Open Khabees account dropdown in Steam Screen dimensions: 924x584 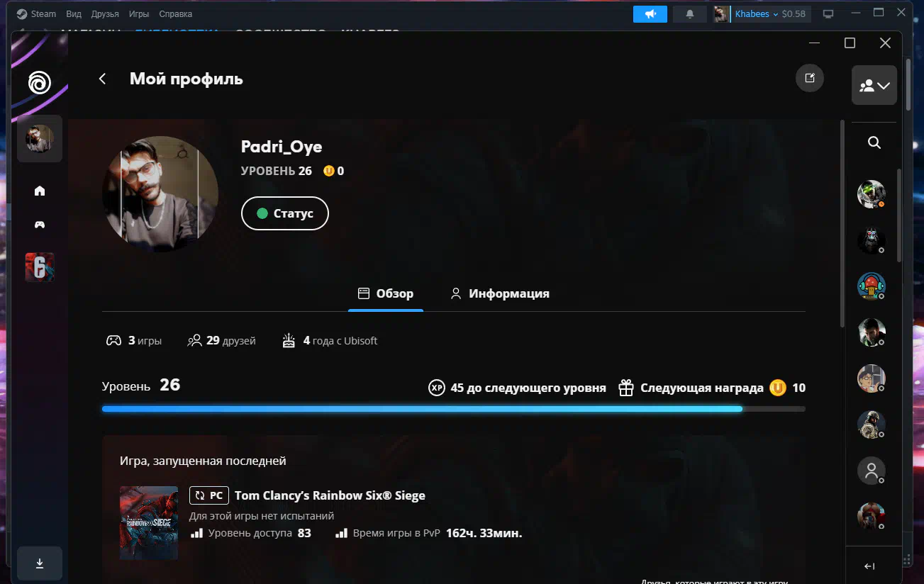[x=757, y=13]
